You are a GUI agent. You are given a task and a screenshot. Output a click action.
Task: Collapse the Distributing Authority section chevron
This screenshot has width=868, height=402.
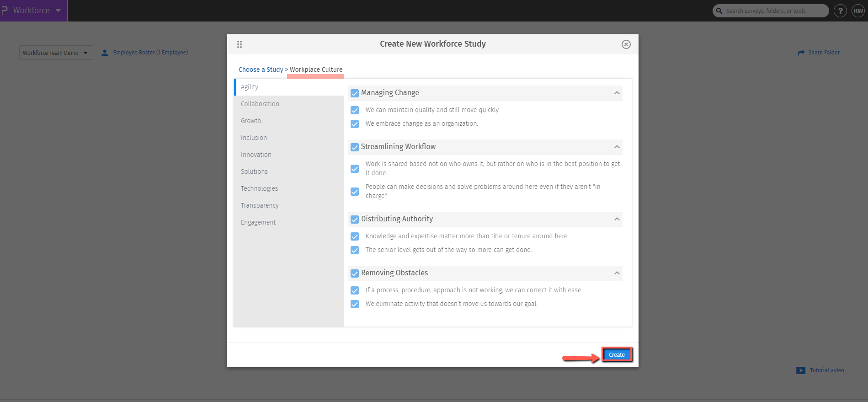[x=617, y=219]
